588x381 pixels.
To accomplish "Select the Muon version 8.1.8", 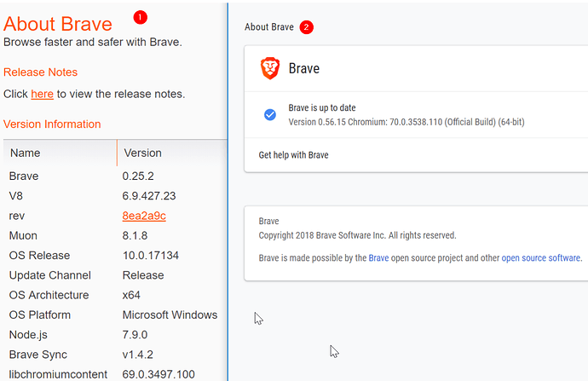I will (x=135, y=236).
